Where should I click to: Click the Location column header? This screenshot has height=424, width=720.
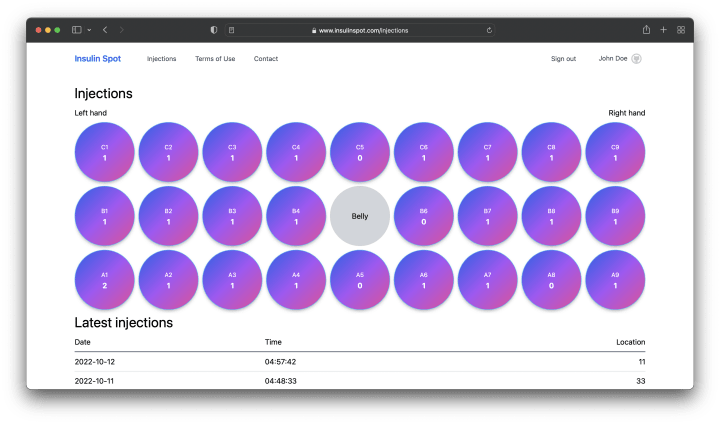[630, 342]
